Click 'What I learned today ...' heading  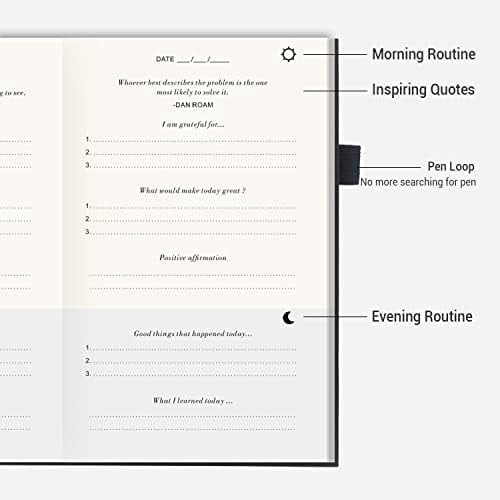[193, 400]
